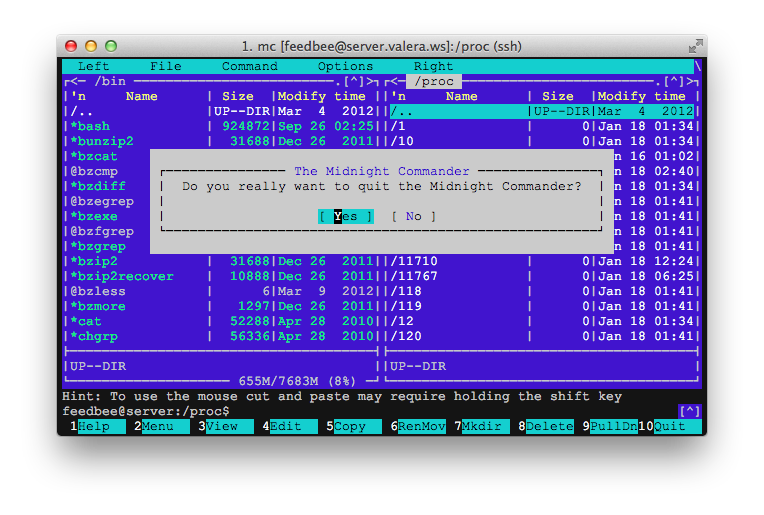Viewport: 764px width, 515px height.
Task: Select the /11767 directory entry
Action: click(541, 276)
